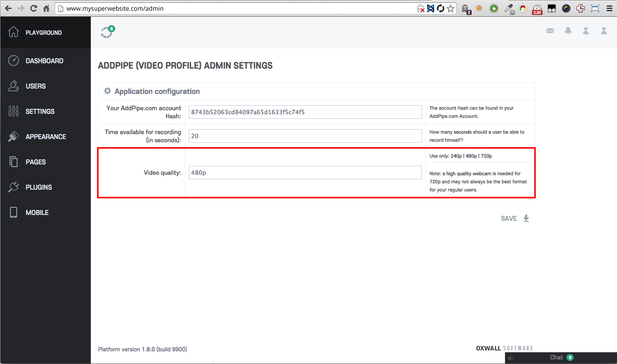The image size is (617, 364).
Task: Click the Mobile phone icon
Action: 14,212
